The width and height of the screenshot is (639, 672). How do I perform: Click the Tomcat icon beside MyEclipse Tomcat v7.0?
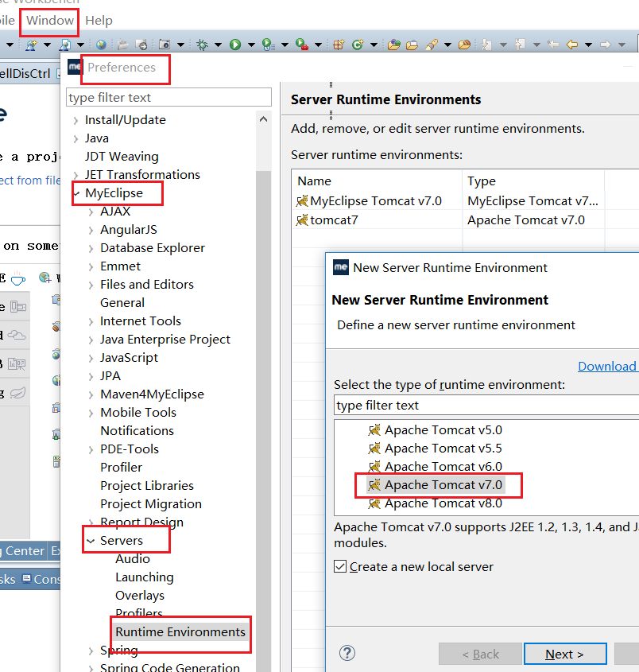[302, 200]
